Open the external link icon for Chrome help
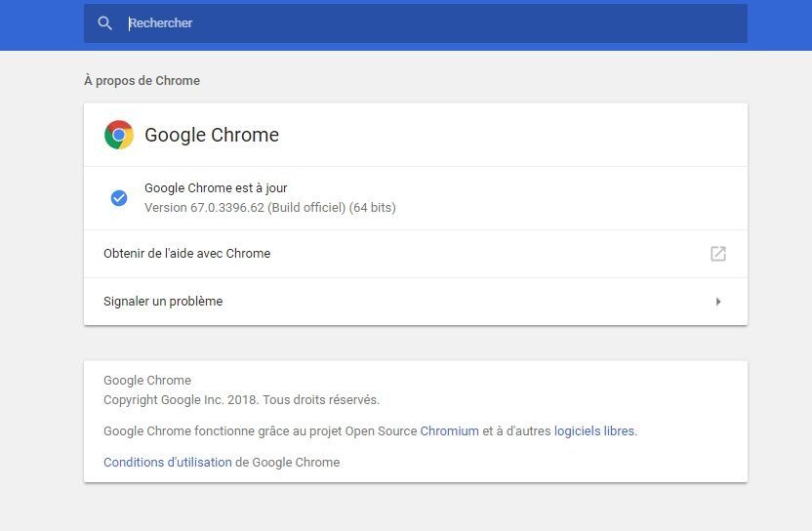Viewport: 812px width, 531px height. coord(717,254)
